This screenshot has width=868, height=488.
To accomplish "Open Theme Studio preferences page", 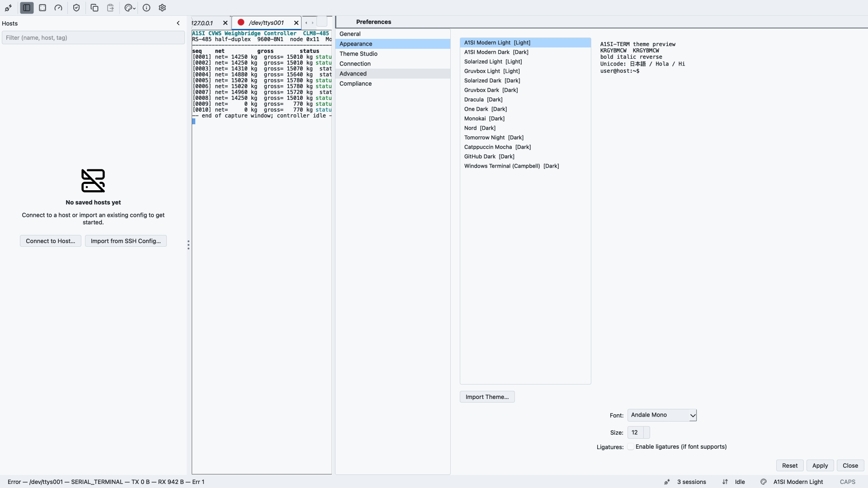I will [x=393, y=54].
